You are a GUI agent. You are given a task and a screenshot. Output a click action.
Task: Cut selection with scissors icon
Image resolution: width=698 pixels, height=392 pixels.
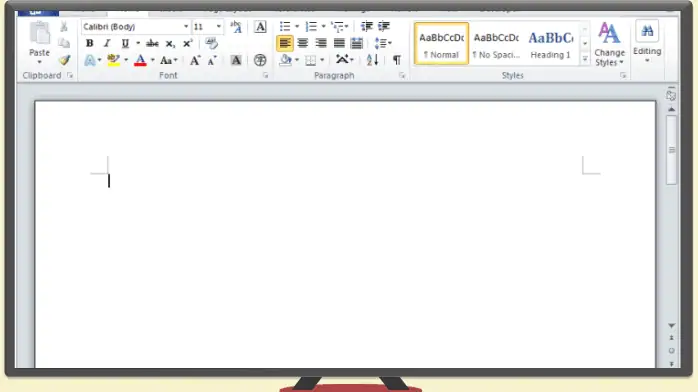64,27
